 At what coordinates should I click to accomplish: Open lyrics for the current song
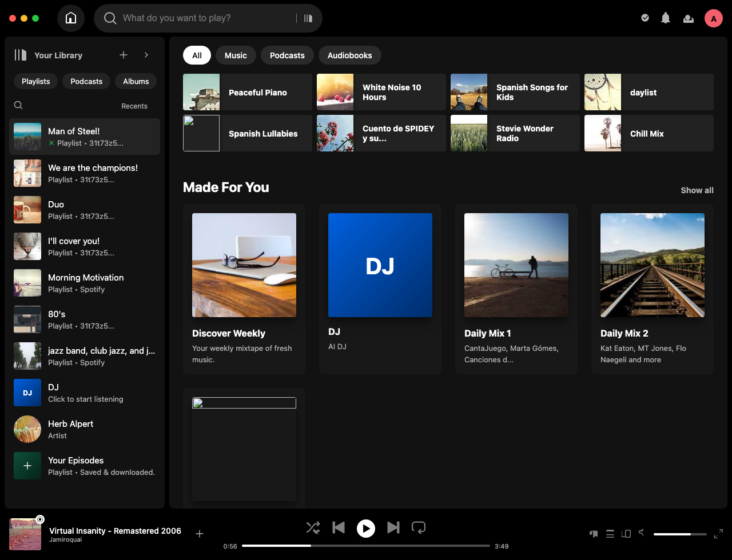(x=593, y=534)
